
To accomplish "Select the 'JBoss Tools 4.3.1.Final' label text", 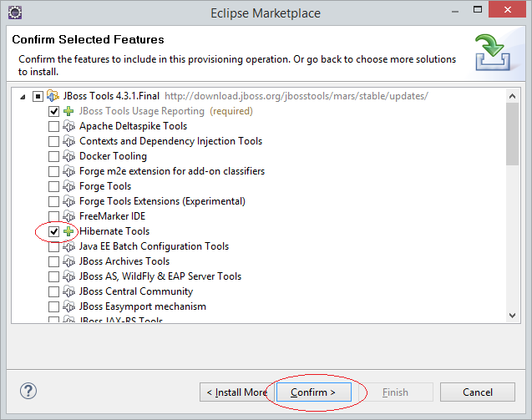I will coord(111,96).
